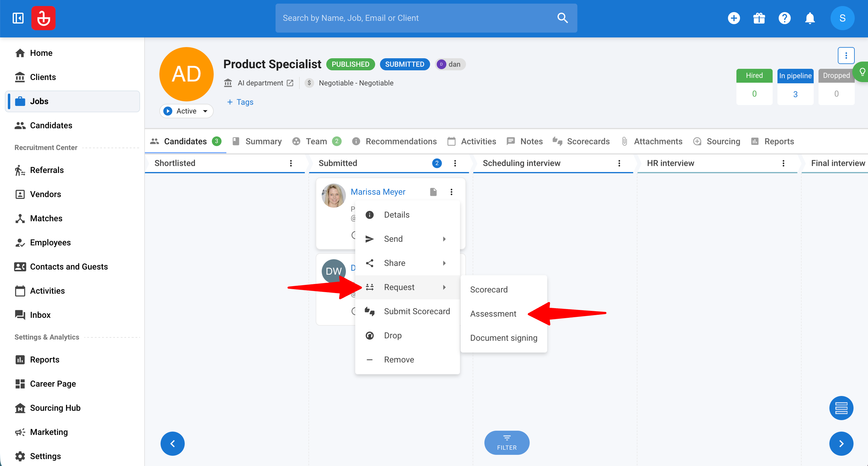Switch to Attachments tab
868x466 pixels.
[x=651, y=142]
